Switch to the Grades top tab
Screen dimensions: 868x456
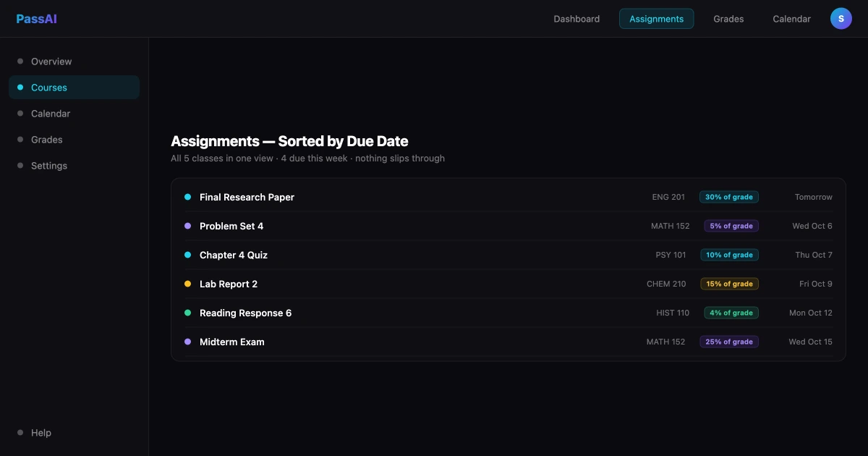click(728, 19)
